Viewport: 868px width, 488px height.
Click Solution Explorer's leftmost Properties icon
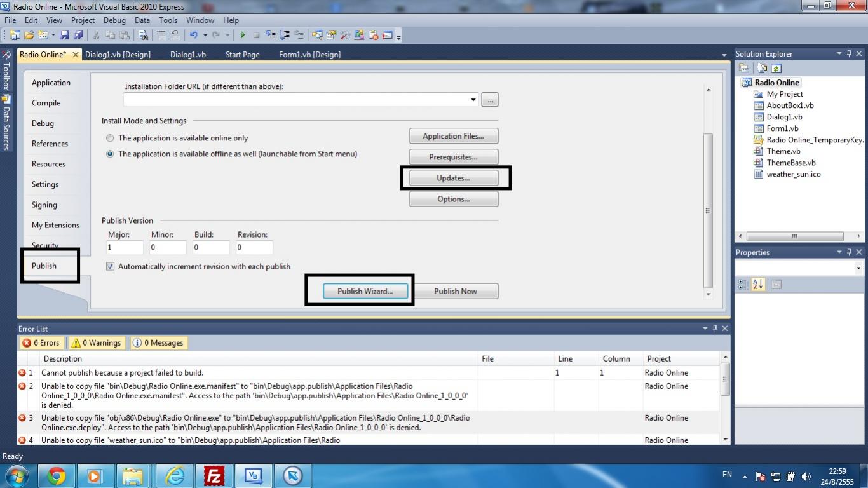pos(744,68)
